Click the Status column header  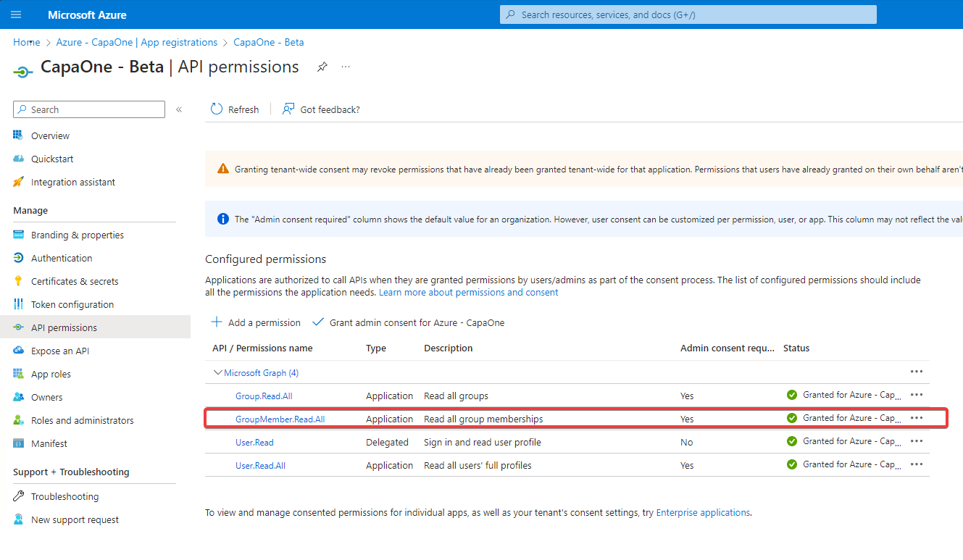point(796,348)
